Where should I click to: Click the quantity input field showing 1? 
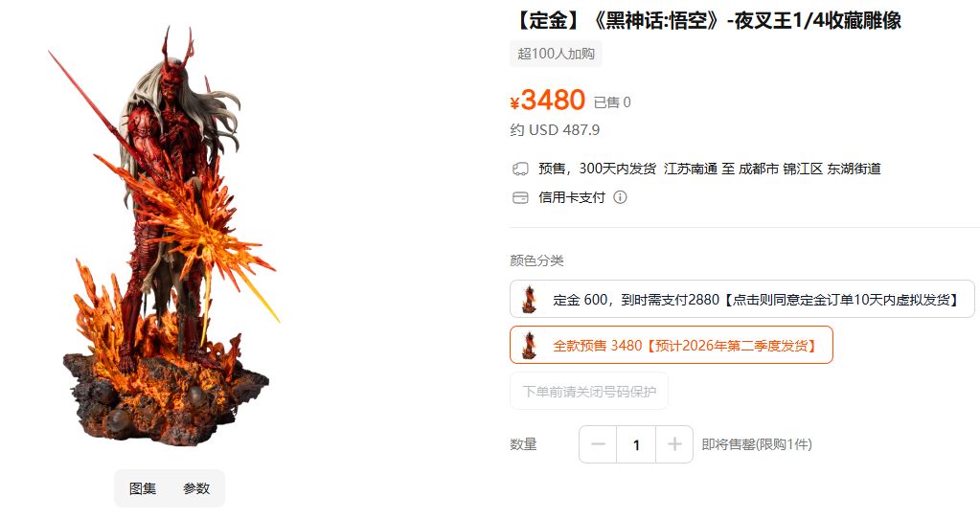click(x=636, y=444)
